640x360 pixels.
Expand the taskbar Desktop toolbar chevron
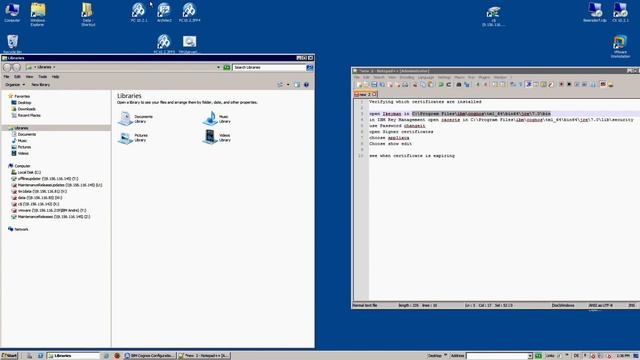[445, 356]
